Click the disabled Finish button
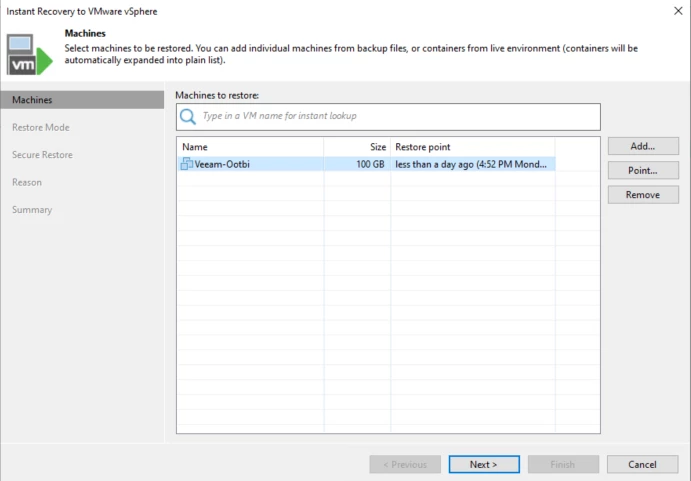691x481 pixels. tap(563, 464)
